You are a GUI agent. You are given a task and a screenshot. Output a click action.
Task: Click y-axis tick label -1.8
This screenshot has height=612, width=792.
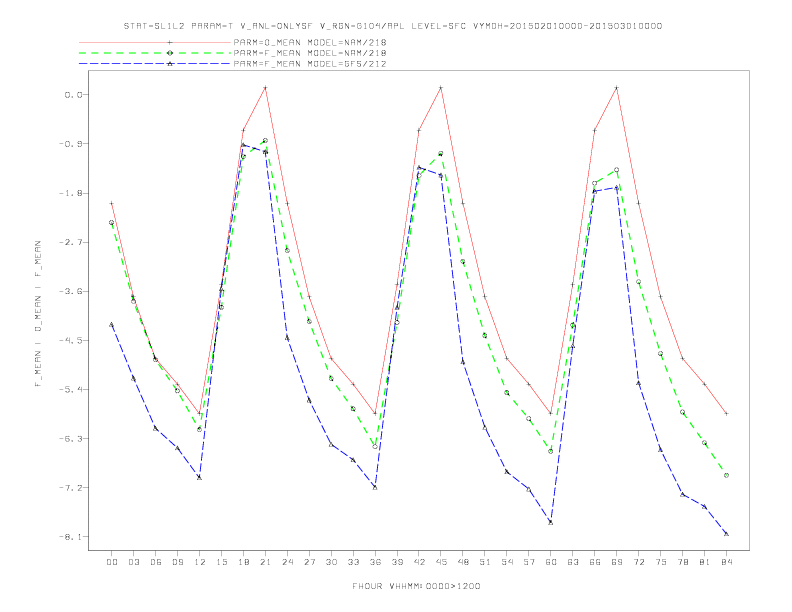[69, 193]
